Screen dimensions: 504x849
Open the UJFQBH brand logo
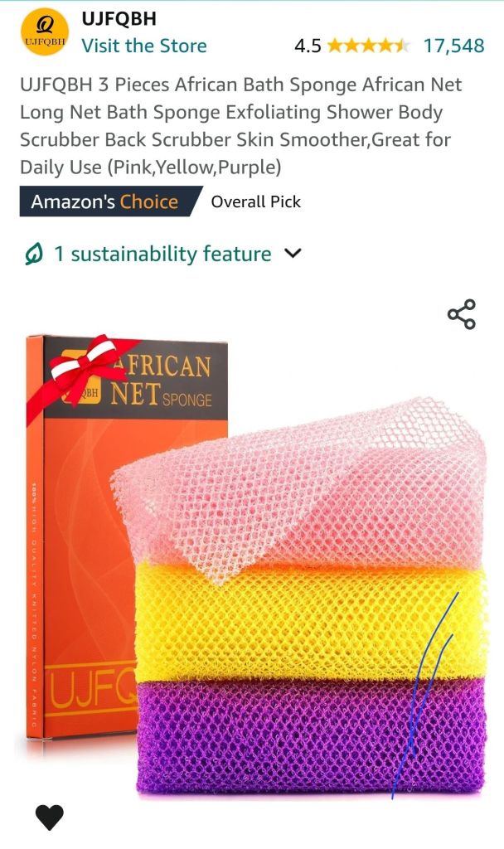(45, 32)
